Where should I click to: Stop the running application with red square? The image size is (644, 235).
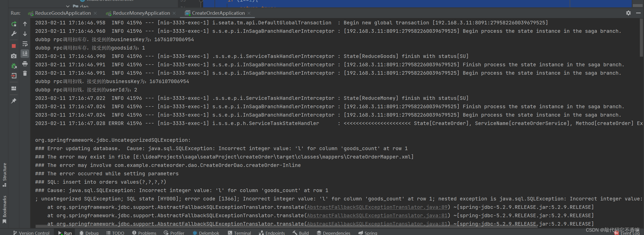click(14, 46)
